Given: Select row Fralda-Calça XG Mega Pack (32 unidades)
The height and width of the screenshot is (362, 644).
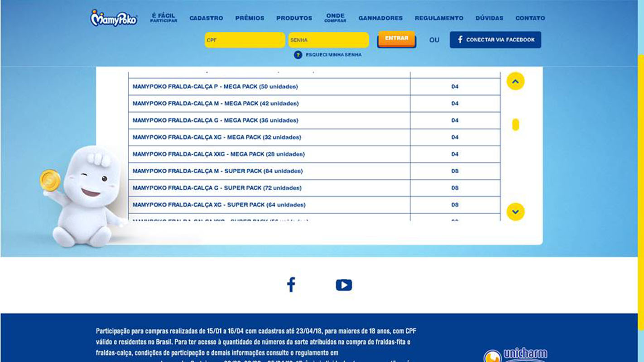Looking at the screenshot, I should coord(314,137).
